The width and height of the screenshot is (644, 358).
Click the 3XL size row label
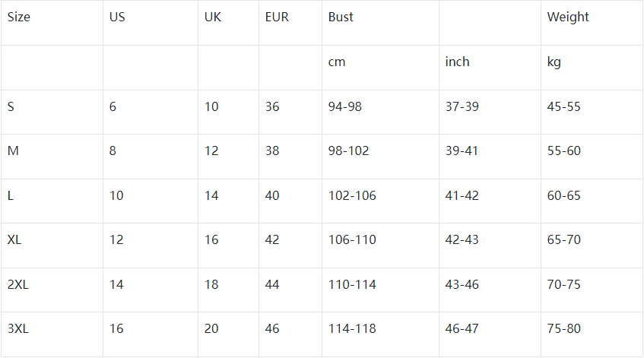pyautogui.click(x=18, y=329)
